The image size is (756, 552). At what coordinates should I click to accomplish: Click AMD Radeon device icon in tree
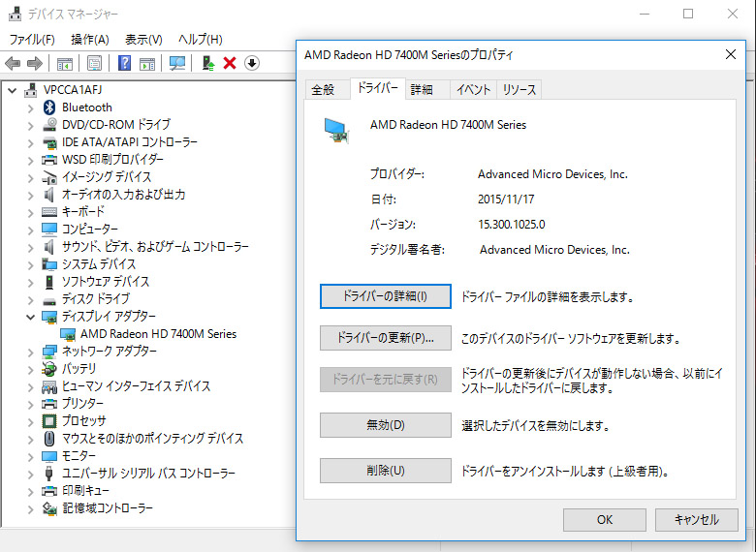pyautogui.click(x=68, y=334)
